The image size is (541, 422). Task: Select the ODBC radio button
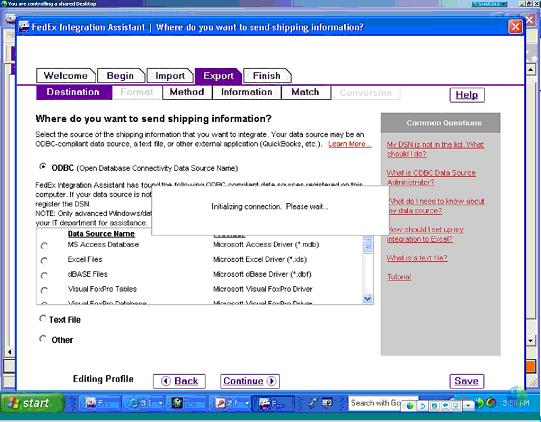point(43,167)
